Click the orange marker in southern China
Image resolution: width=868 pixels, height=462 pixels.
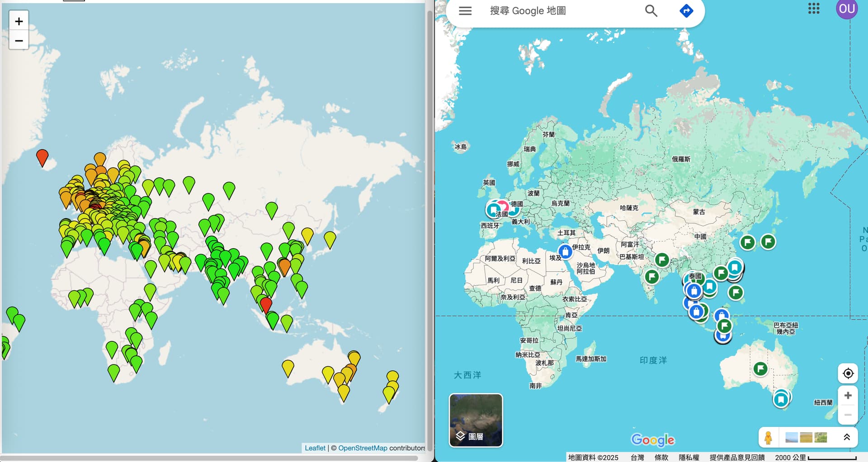coord(284,267)
